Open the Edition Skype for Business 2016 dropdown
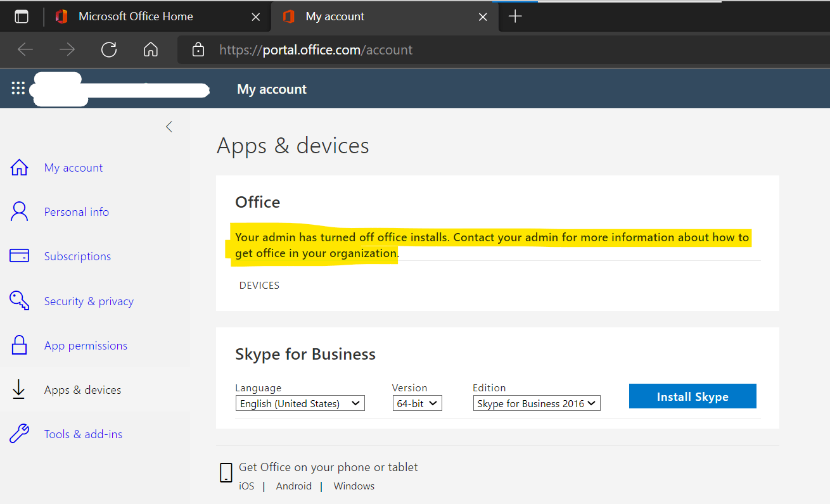 point(537,403)
